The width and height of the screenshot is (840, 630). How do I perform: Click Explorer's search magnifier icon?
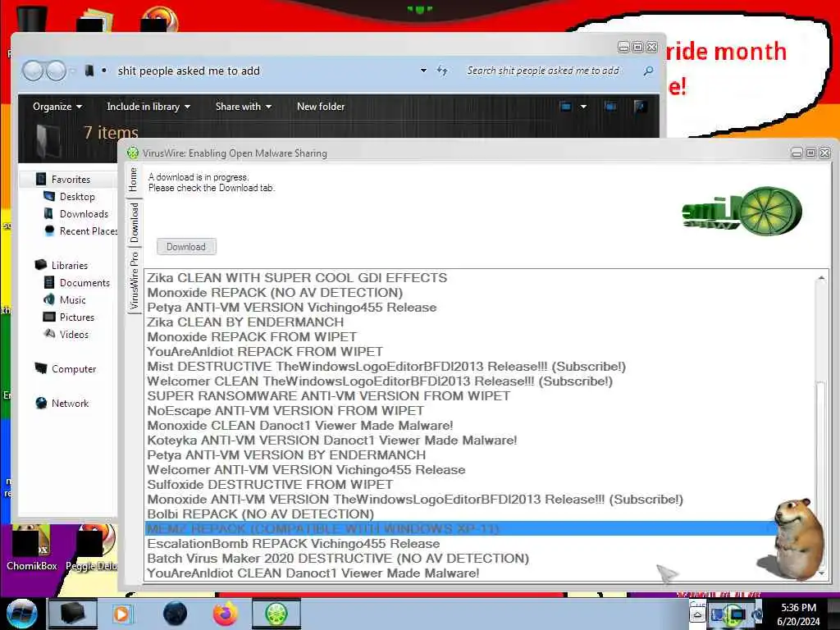pyautogui.click(x=648, y=71)
